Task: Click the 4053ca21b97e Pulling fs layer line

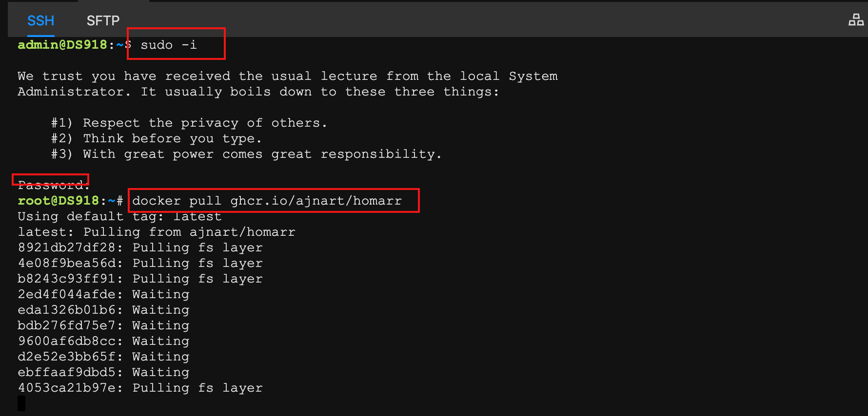Action: tap(140, 388)
